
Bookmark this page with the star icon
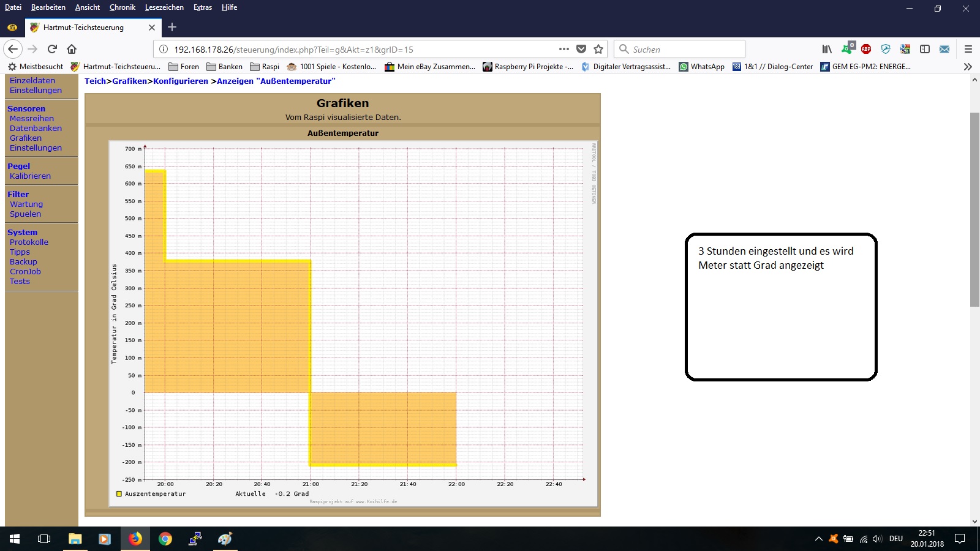[x=598, y=49]
